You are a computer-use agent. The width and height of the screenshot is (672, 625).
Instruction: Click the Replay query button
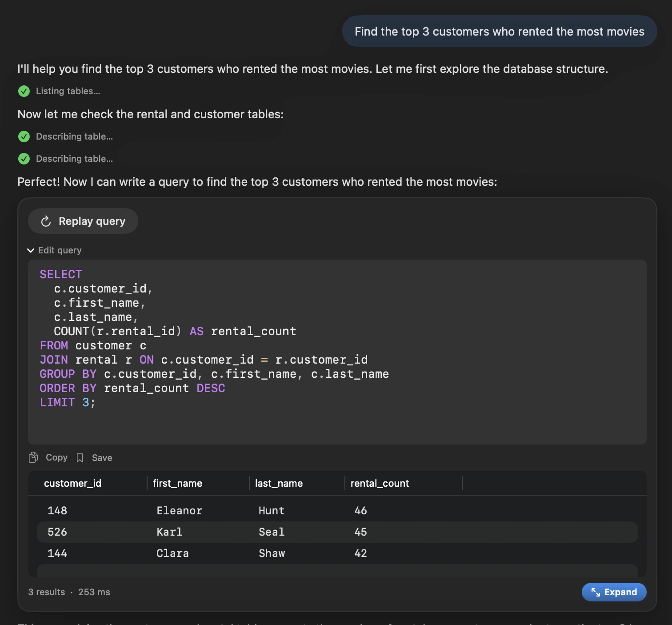(83, 221)
